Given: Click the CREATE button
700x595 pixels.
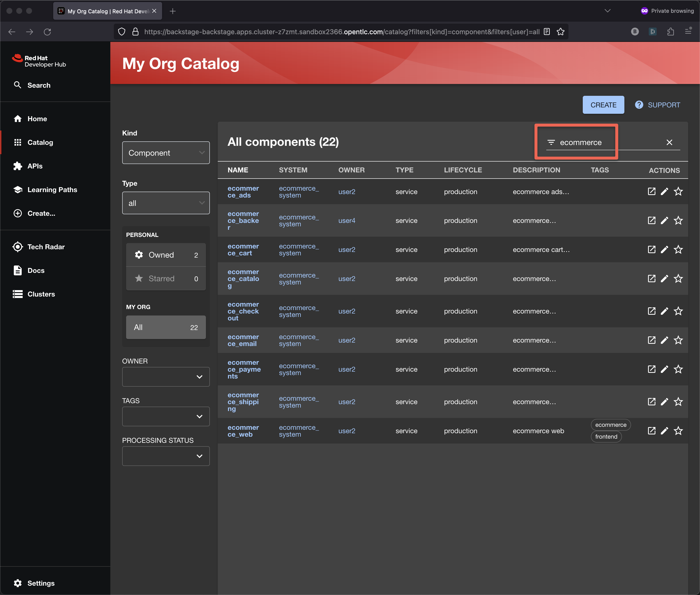Looking at the screenshot, I should click(603, 105).
